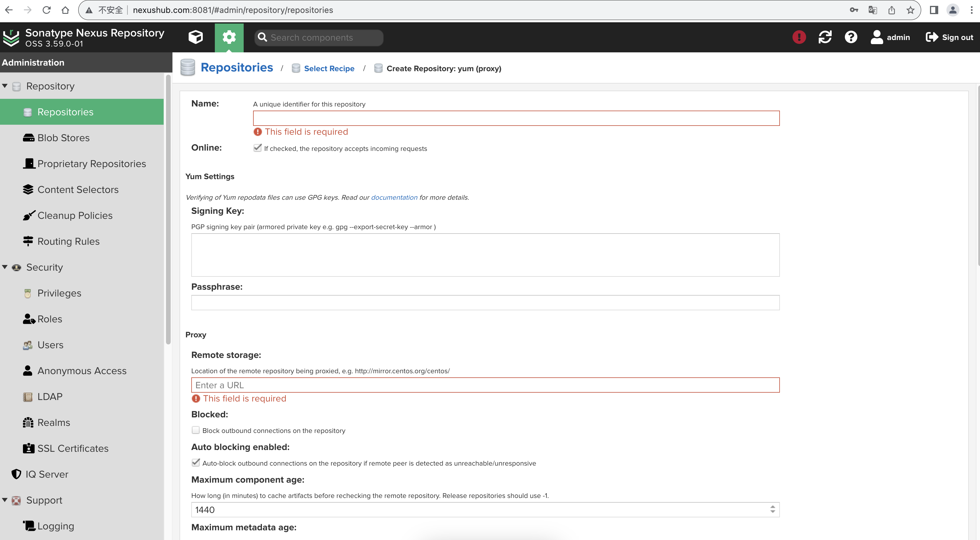Click the refresh icon in Nexus header

pos(825,37)
